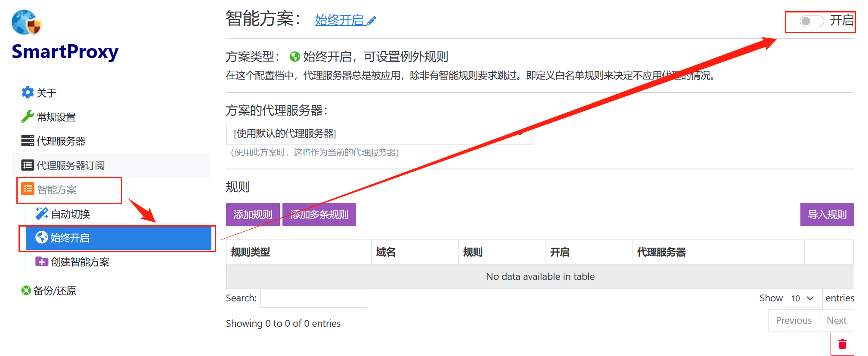
Task: Click the pencil edit icon beside 始终开启
Action: click(x=372, y=20)
